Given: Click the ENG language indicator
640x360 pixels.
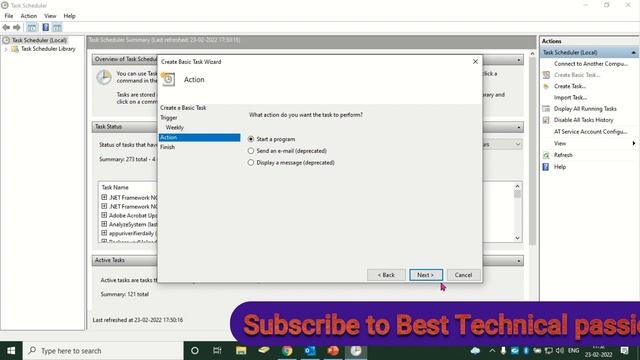Looking at the screenshot, I should (x=573, y=351).
